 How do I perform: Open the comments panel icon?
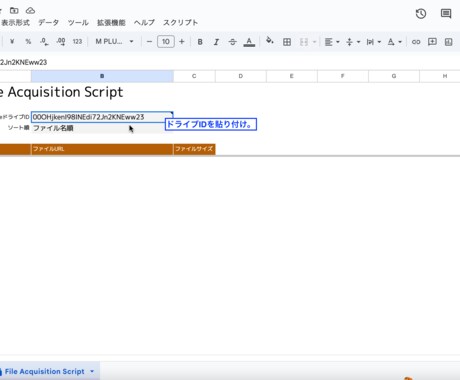pyautogui.click(x=446, y=14)
